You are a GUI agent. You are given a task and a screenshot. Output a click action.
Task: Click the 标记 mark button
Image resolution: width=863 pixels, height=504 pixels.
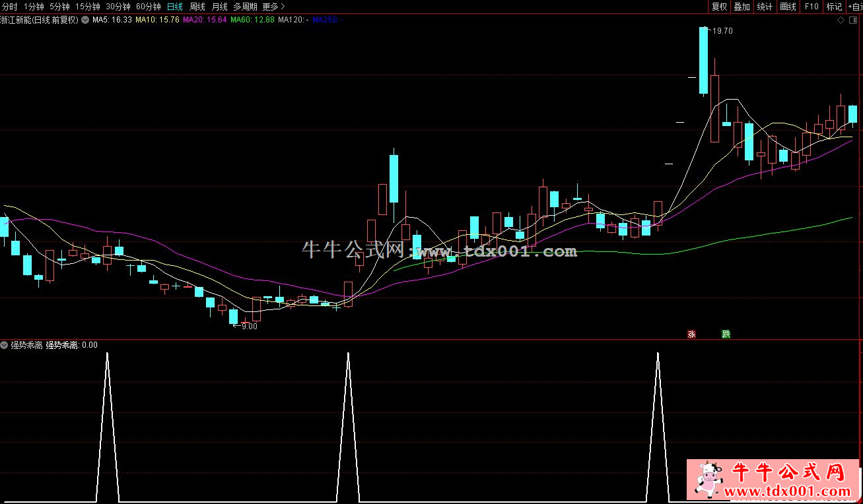[x=834, y=7]
